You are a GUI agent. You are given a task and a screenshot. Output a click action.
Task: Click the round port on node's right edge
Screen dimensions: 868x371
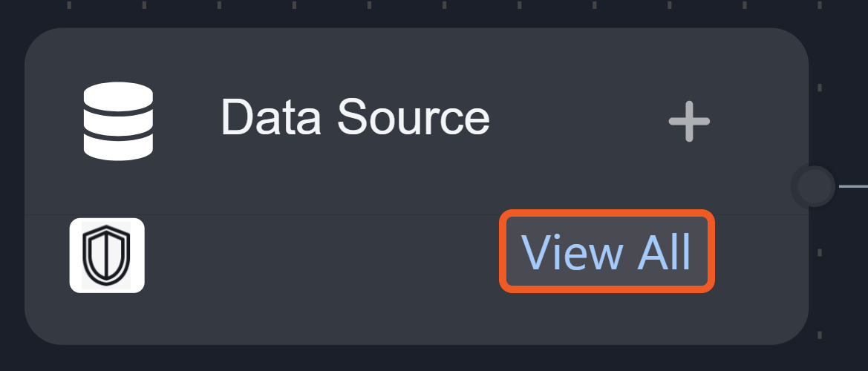click(815, 185)
